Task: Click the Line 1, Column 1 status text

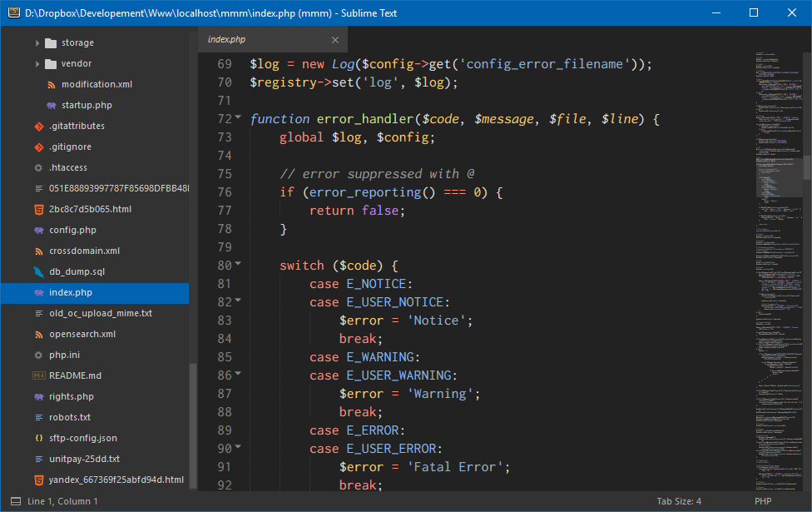Action: pyautogui.click(x=62, y=501)
